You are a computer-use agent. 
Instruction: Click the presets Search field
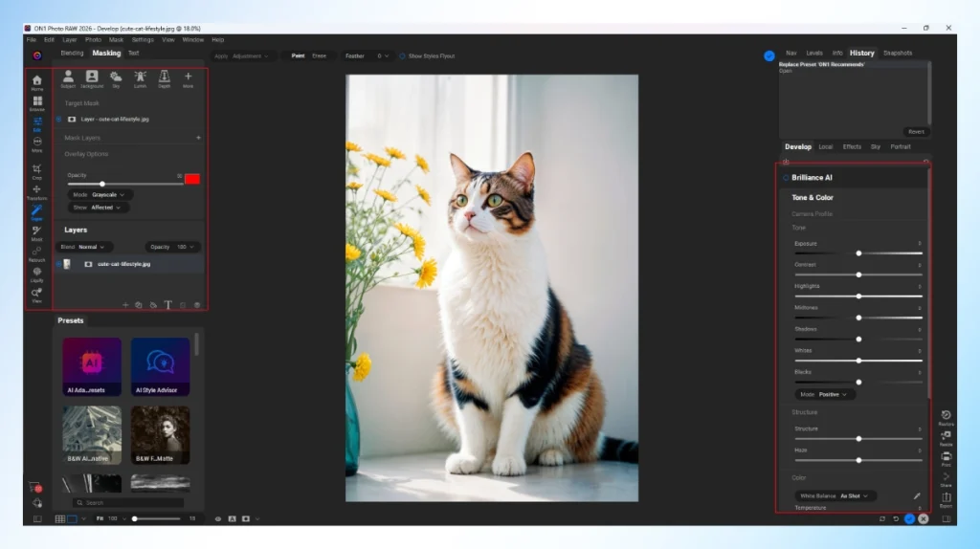[x=129, y=503]
